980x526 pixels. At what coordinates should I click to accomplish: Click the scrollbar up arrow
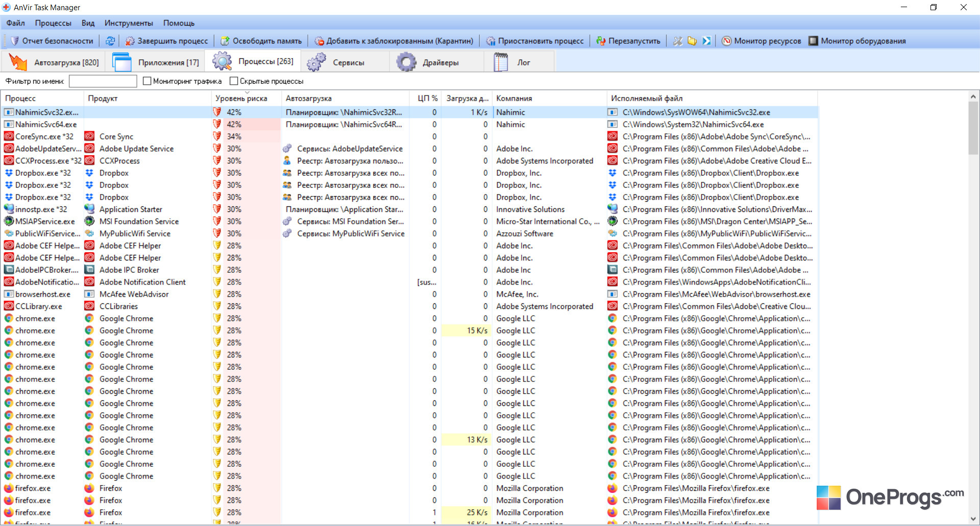[x=973, y=97]
